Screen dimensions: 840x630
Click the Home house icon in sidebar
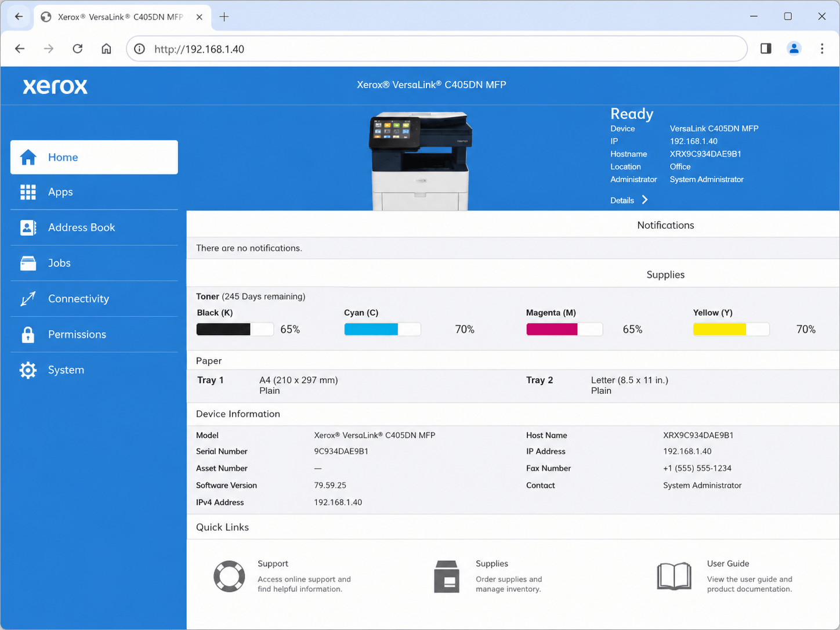28,157
